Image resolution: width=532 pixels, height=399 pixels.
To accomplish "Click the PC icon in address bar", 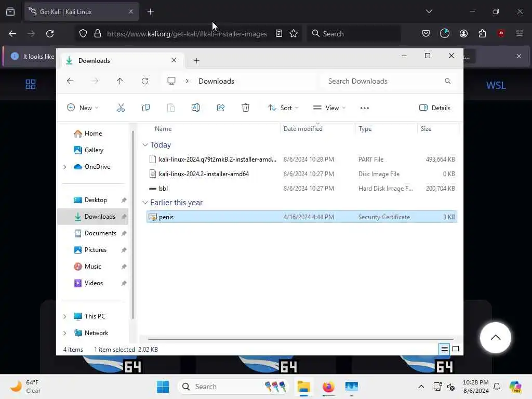I will (x=171, y=81).
